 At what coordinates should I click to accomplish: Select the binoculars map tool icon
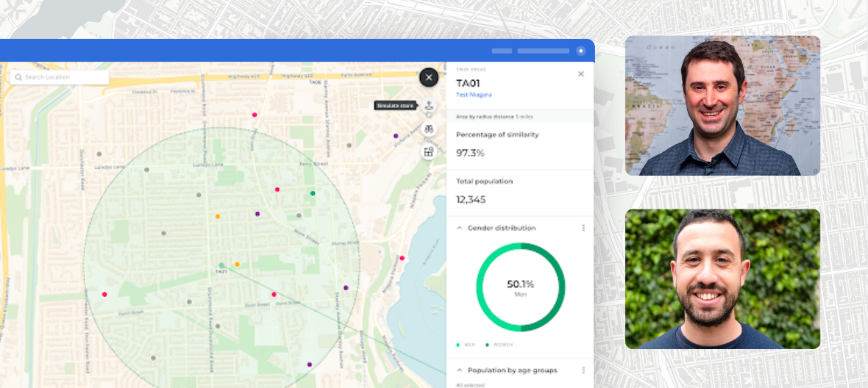(x=428, y=129)
